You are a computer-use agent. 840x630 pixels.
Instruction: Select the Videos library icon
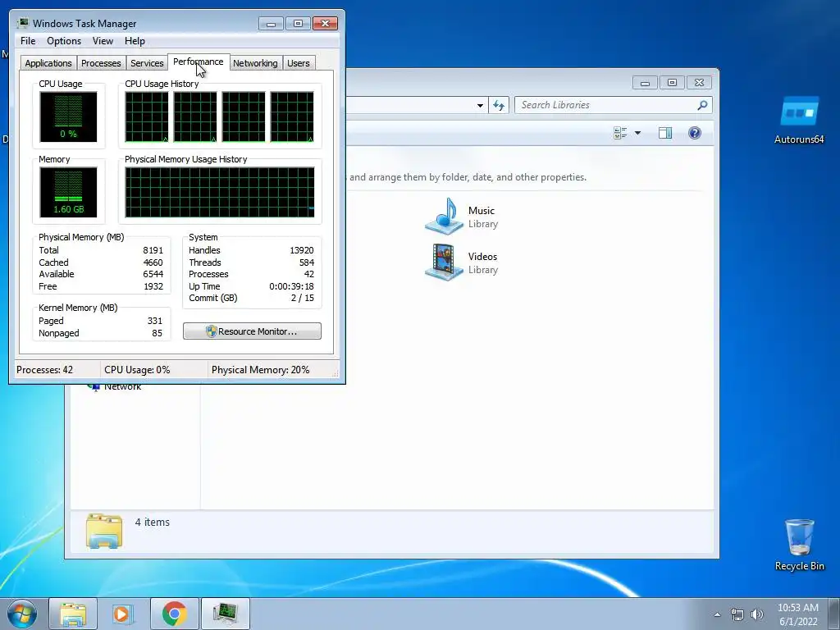tap(444, 262)
